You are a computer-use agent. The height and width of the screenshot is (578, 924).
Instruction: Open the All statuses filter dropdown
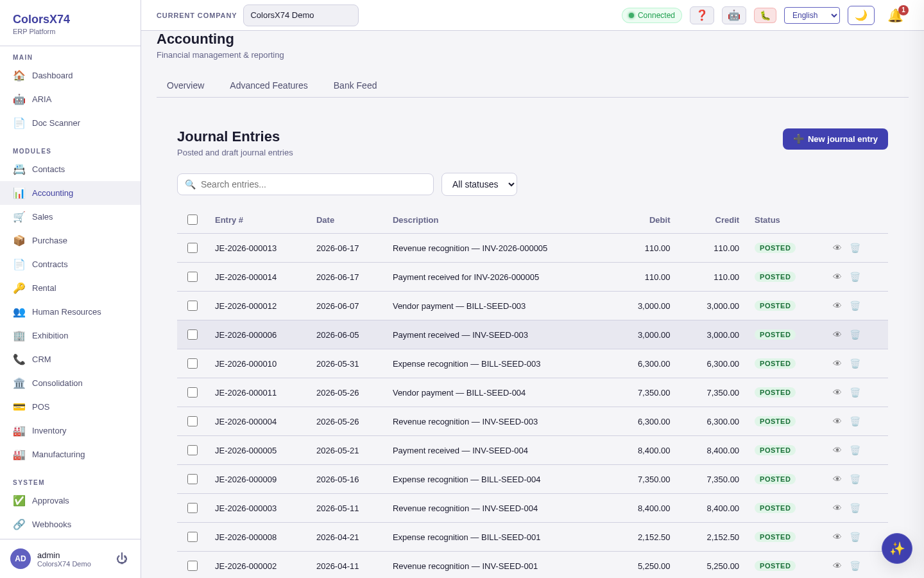tap(479, 184)
